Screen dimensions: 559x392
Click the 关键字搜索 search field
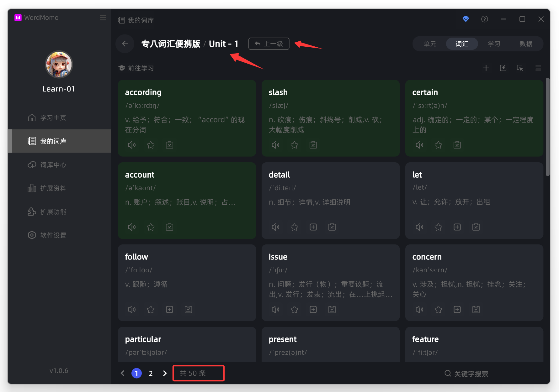tap(471, 374)
